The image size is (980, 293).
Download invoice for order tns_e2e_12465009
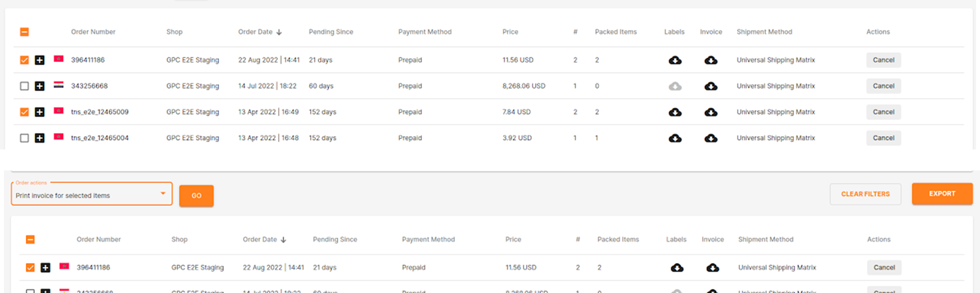click(x=711, y=112)
